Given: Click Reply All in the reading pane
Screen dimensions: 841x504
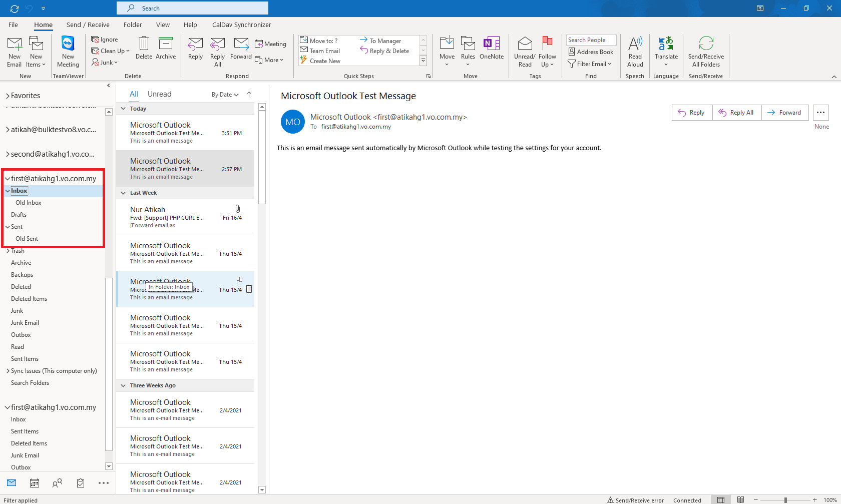Looking at the screenshot, I should click(x=736, y=113).
